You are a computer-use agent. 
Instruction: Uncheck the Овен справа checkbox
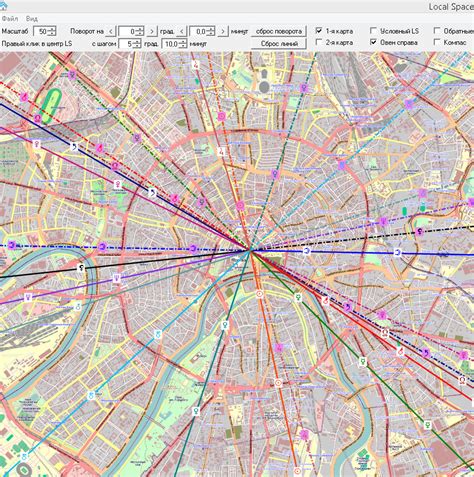tap(373, 42)
